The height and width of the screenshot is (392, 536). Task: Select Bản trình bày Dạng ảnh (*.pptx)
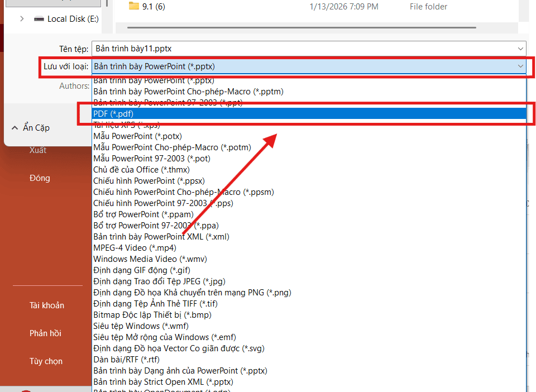309,371
